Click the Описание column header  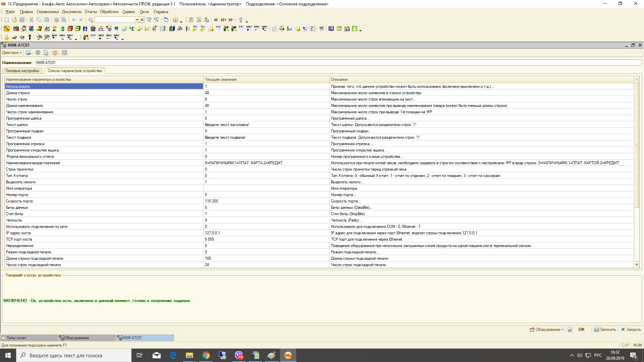(x=482, y=79)
